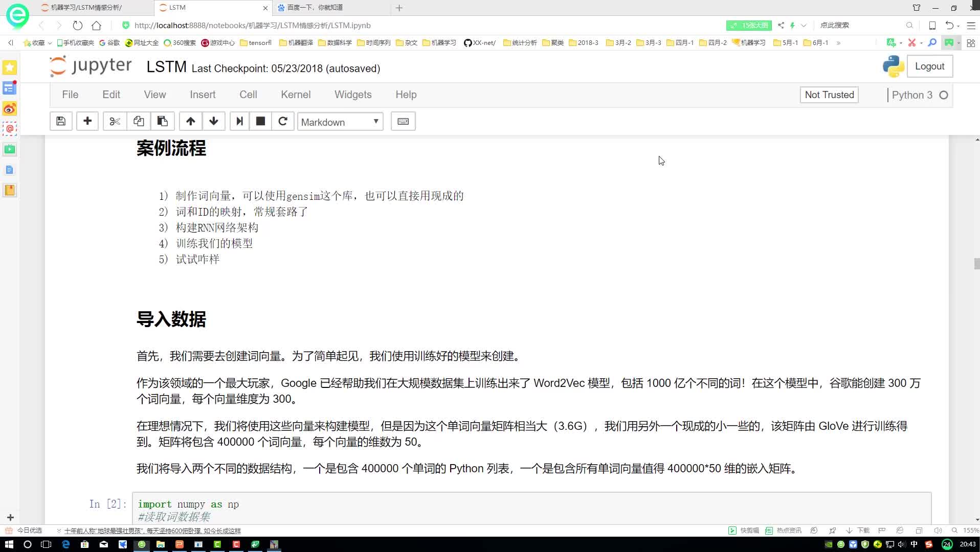This screenshot has height=552, width=980.
Task: Click the sidebar document icon
Action: [x=10, y=170]
